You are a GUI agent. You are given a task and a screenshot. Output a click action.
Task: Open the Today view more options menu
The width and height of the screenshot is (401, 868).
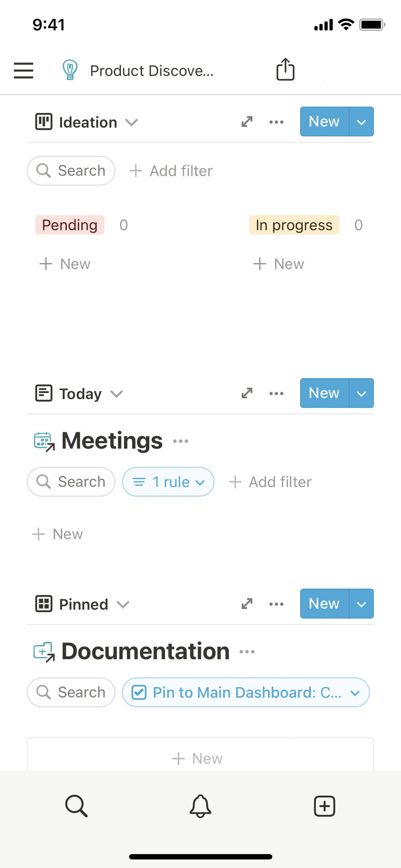pos(276,393)
